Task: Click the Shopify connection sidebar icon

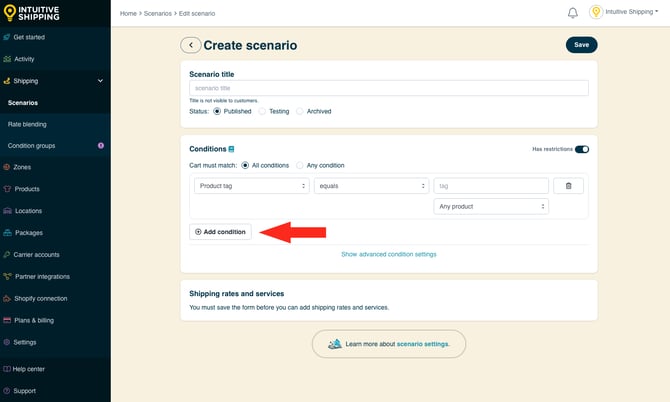Action: (7, 298)
